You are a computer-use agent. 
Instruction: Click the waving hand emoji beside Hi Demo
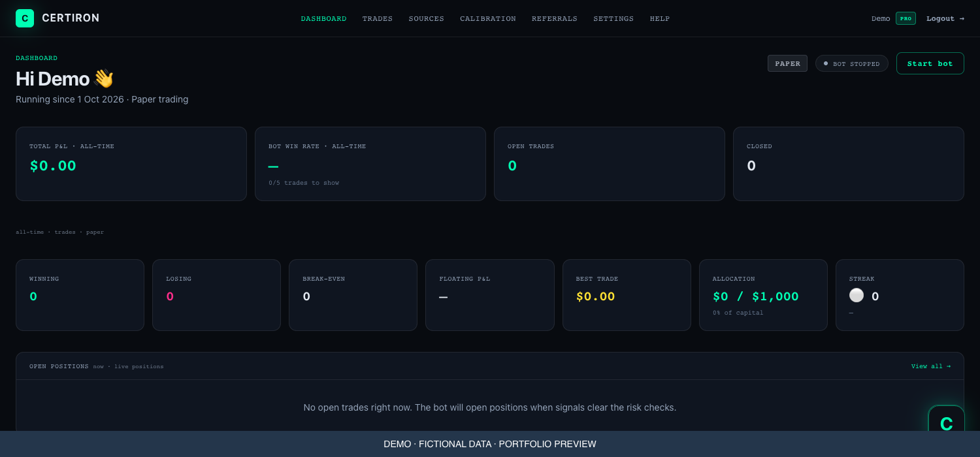pyautogui.click(x=104, y=79)
